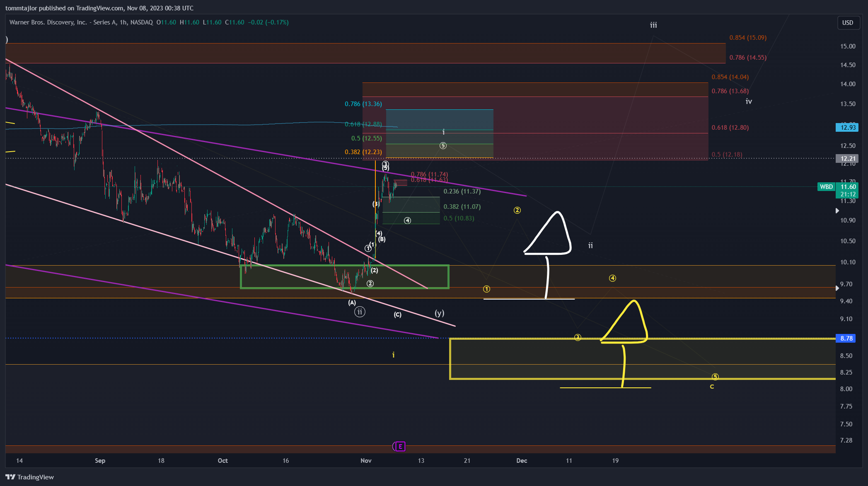This screenshot has width=868, height=486.
Task: Select the WBD ticker price tag
Action: [x=826, y=187]
